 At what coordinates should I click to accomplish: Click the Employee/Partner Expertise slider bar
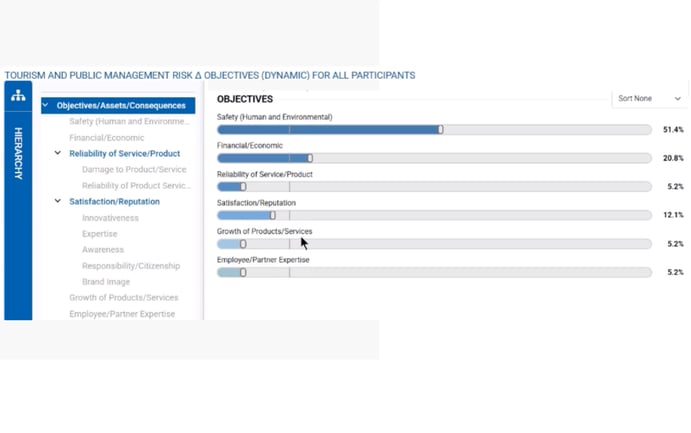pos(434,272)
